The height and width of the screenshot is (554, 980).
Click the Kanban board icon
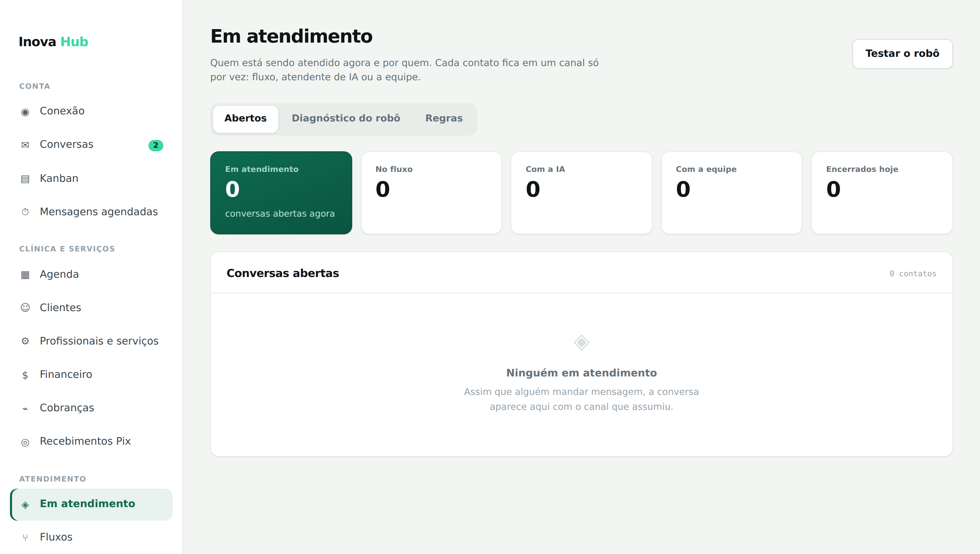tap(25, 179)
